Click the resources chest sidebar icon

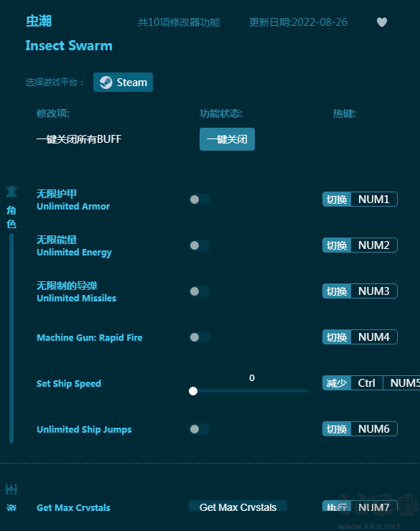tap(11, 489)
